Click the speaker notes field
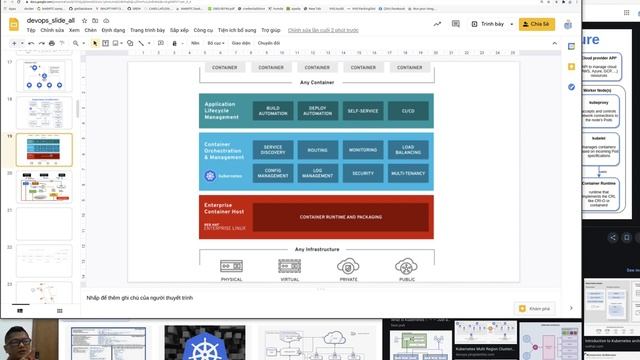 [320, 298]
